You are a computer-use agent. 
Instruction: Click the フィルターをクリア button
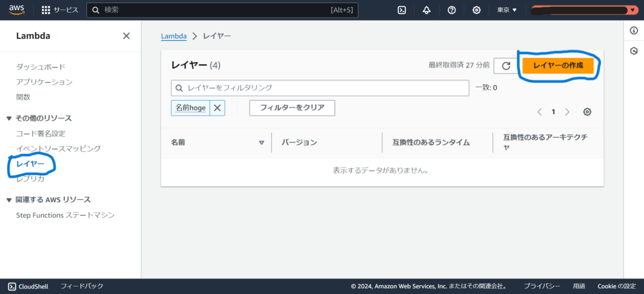[x=292, y=107]
